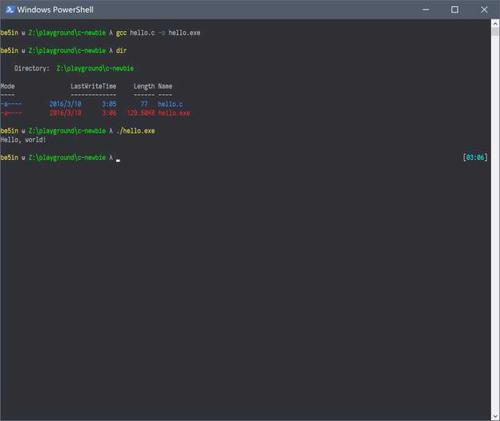Image resolution: width=500 pixels, height=421 pixels.
Task: Click the dir command text
Action: point(121,51)
